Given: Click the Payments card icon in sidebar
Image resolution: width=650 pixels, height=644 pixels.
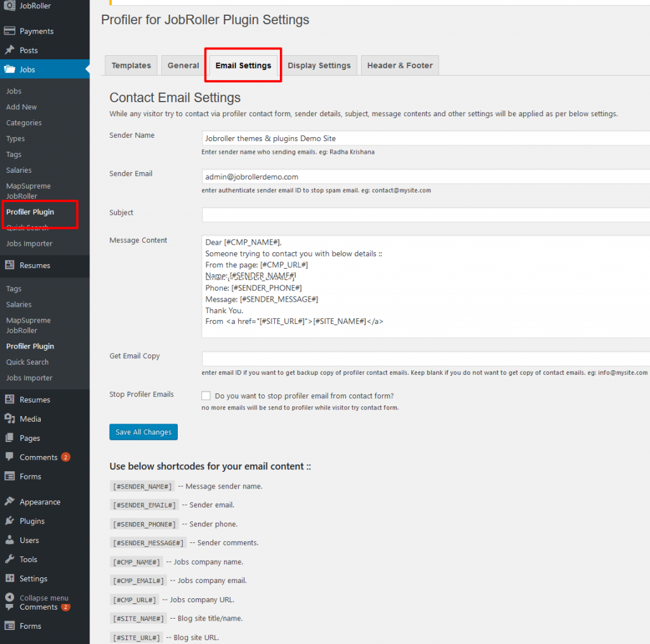Looking at the screenshot, I should click(x=10, y=31).
